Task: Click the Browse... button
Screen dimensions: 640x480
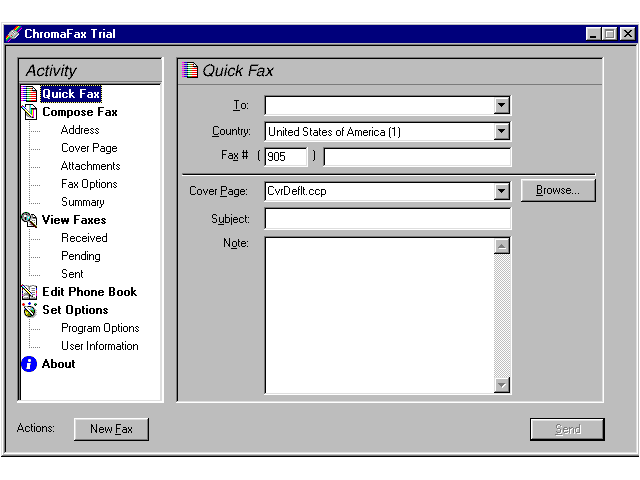Action: [x=557, y=190]
